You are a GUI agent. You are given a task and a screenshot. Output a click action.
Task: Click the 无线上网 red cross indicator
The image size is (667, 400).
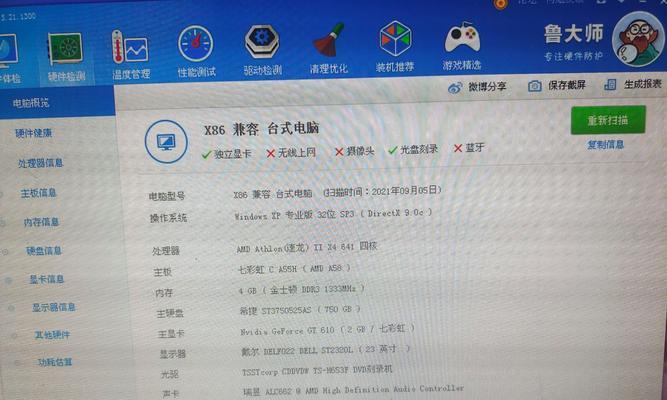coord(271,153)
